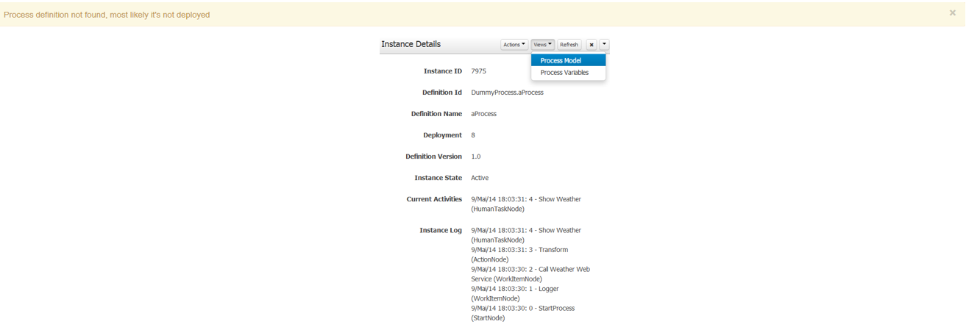Open the Actions dropdown
The width and height of the screenshot is (980, 327).
coord(514,45)
